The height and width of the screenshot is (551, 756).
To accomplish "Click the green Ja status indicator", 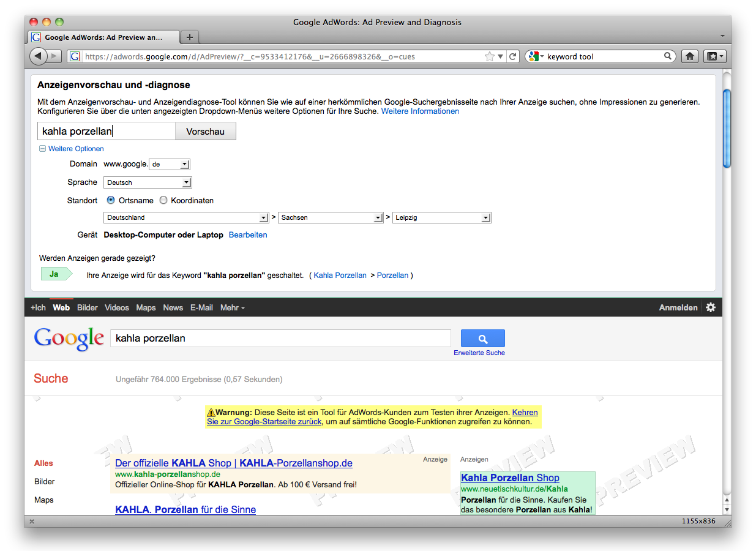I will [56, 274].
